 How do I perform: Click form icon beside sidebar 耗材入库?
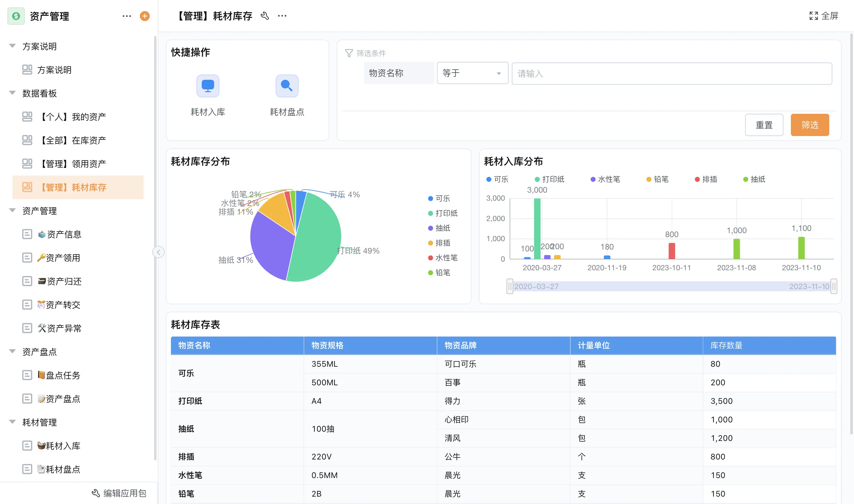(x=27, y=446)
